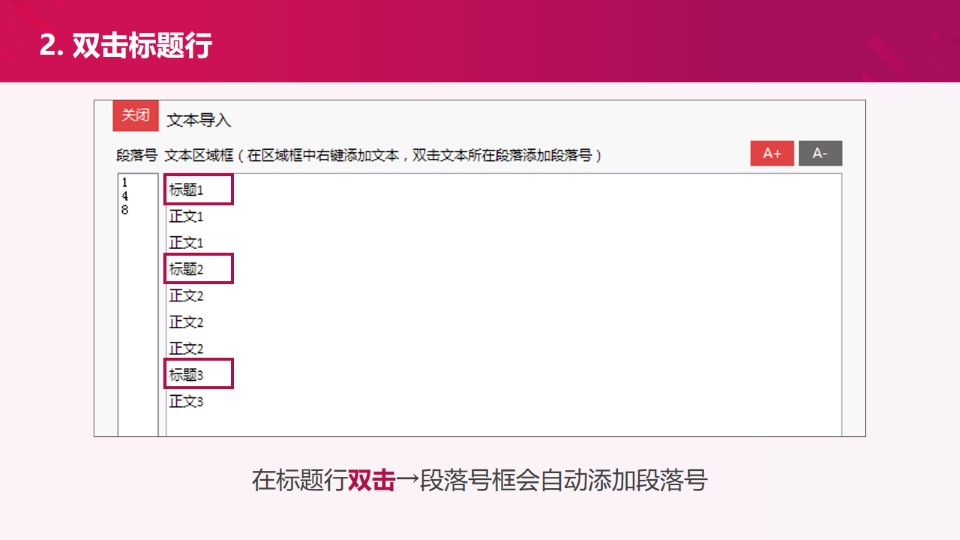Viewport: 960px width, 540px height.
Task: Select paragraph number 4 in 段落号 box
Action: click(x=125, y=197)
